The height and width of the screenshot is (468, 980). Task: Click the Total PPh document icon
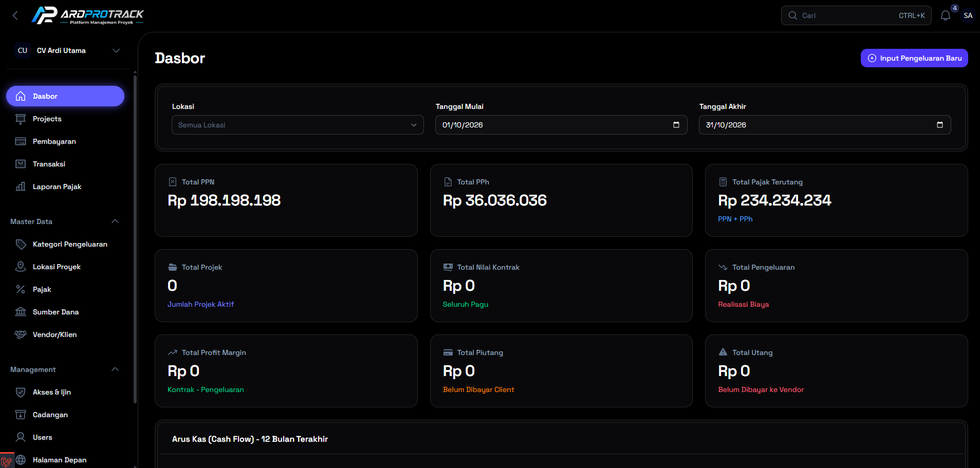click(448, 182)
